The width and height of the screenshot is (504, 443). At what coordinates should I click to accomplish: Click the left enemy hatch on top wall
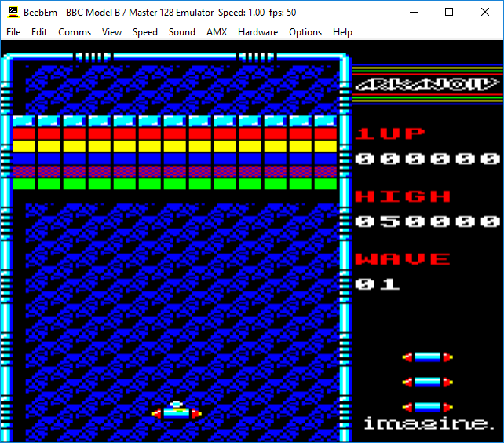click(x=93, y=57)
